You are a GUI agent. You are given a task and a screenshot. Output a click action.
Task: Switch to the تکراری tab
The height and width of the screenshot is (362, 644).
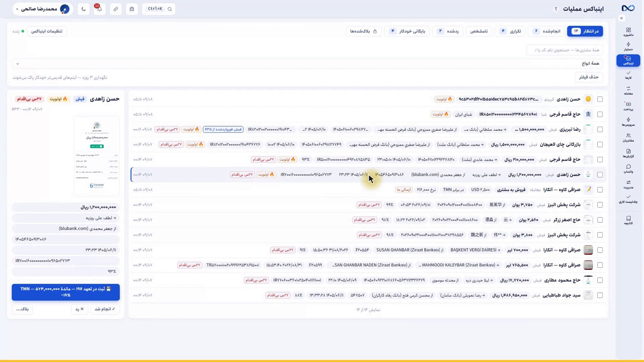pos(510,31)
